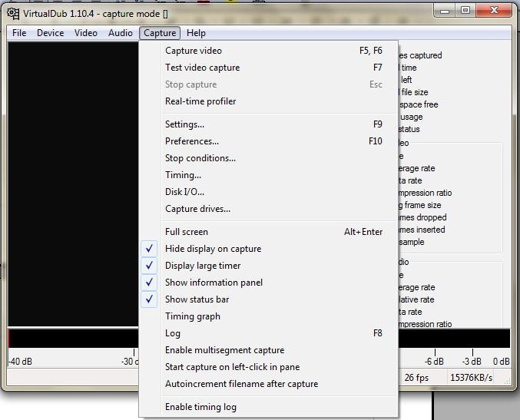Toggle Autoincrement filename after capture
Viewport: 520px width, 420px height.
(x=269, y=384)
